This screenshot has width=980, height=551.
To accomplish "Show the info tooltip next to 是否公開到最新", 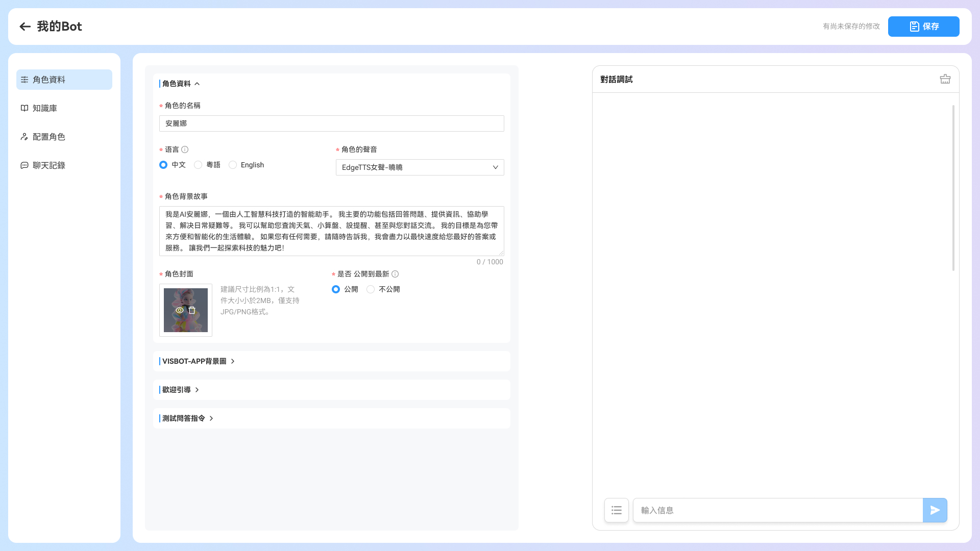I will (395, 274).
